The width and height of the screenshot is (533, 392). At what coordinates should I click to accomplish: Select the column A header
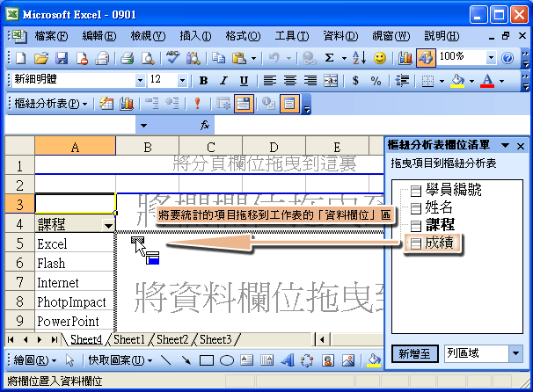point(75,147)
